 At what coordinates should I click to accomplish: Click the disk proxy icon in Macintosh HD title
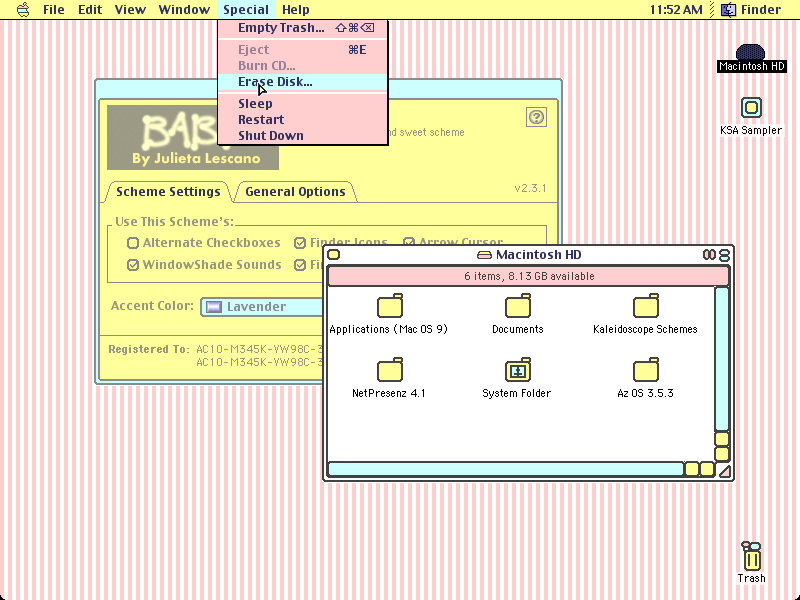tap(484, 255)
